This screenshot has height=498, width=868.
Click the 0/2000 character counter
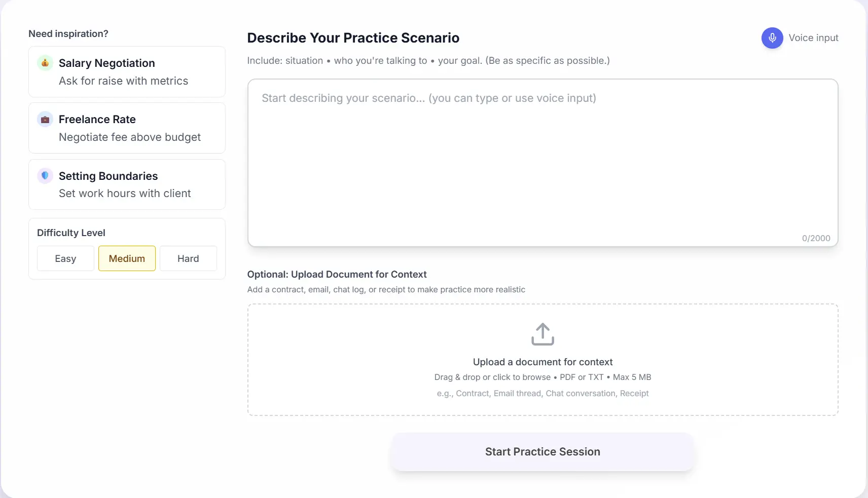tap(816, 238)
